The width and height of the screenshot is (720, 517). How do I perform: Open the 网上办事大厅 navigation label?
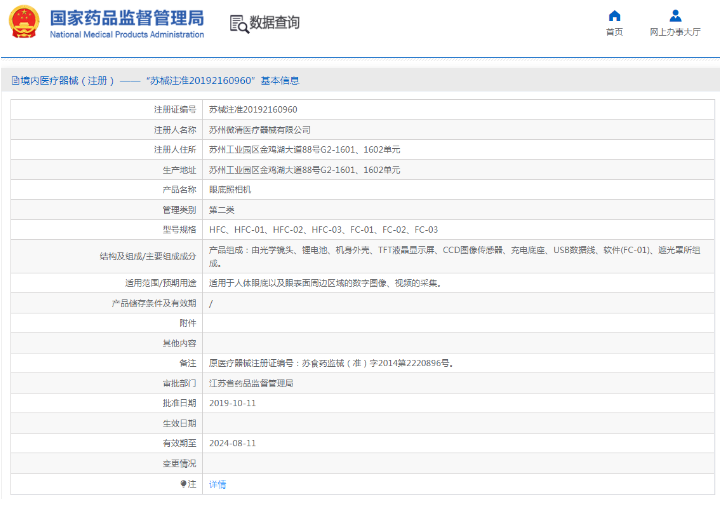[675, 33]
